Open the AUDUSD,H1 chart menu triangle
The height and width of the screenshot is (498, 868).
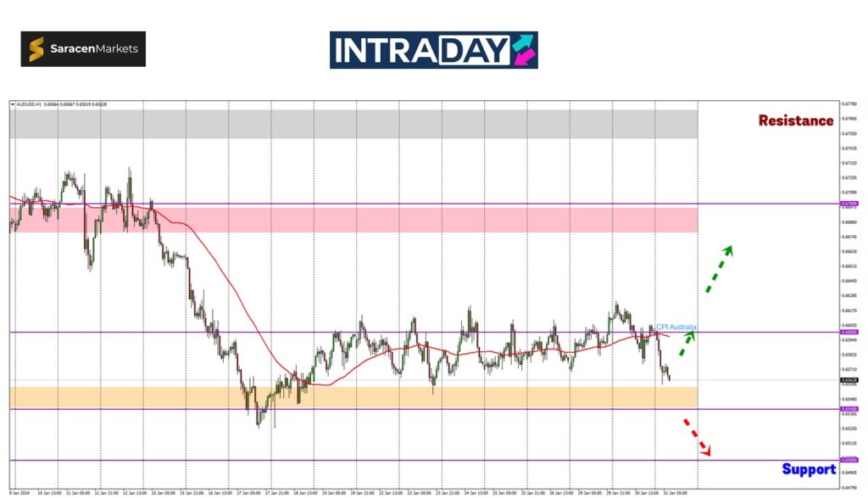[x=13, y=104]
